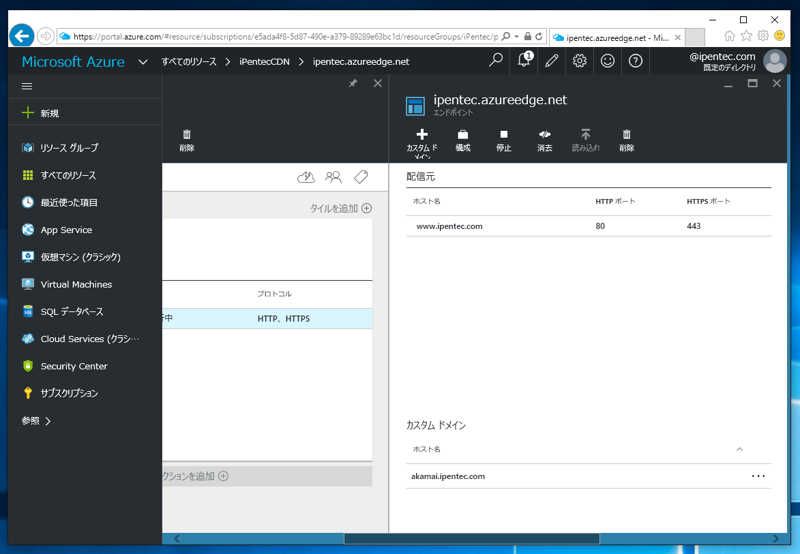Open the ellipsis menu for akamai.ipentec.com
The height and width of the screenshot is (554, 800).
pyautogui.click(x=758, y=476)
